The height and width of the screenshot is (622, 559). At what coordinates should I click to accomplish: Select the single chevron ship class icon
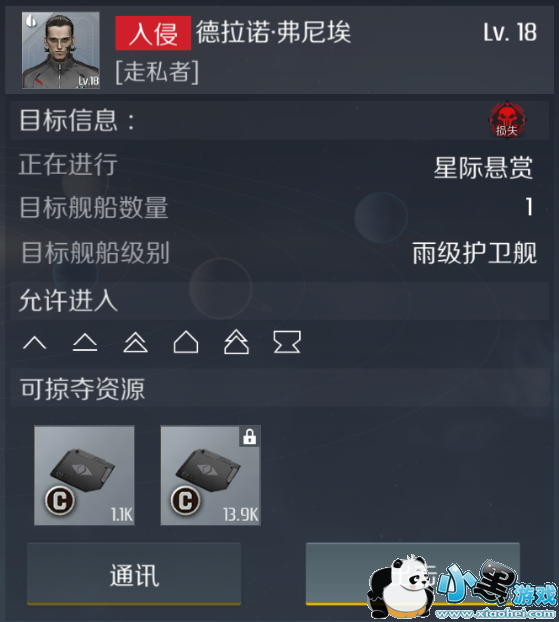click(x=35, y=342)
